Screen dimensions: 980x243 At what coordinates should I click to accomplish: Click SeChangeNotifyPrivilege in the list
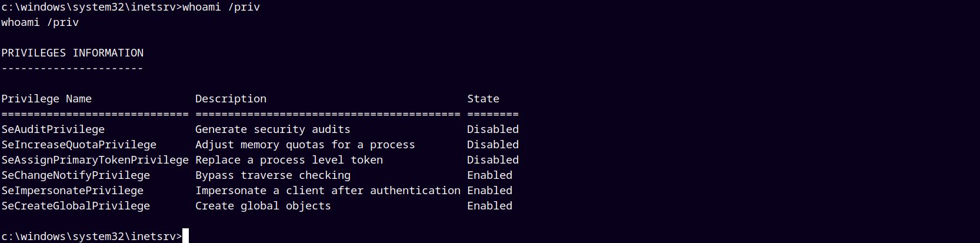coord(75,175)
